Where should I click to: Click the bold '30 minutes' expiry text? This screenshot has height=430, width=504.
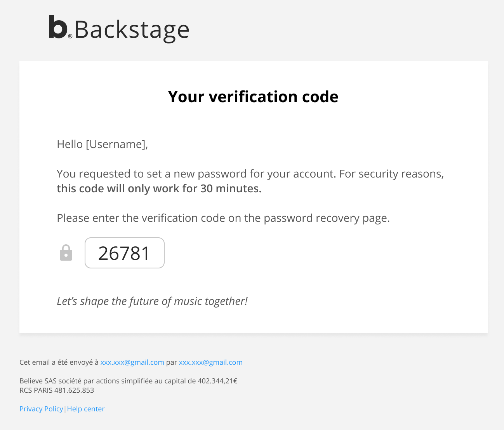[230, 188]
